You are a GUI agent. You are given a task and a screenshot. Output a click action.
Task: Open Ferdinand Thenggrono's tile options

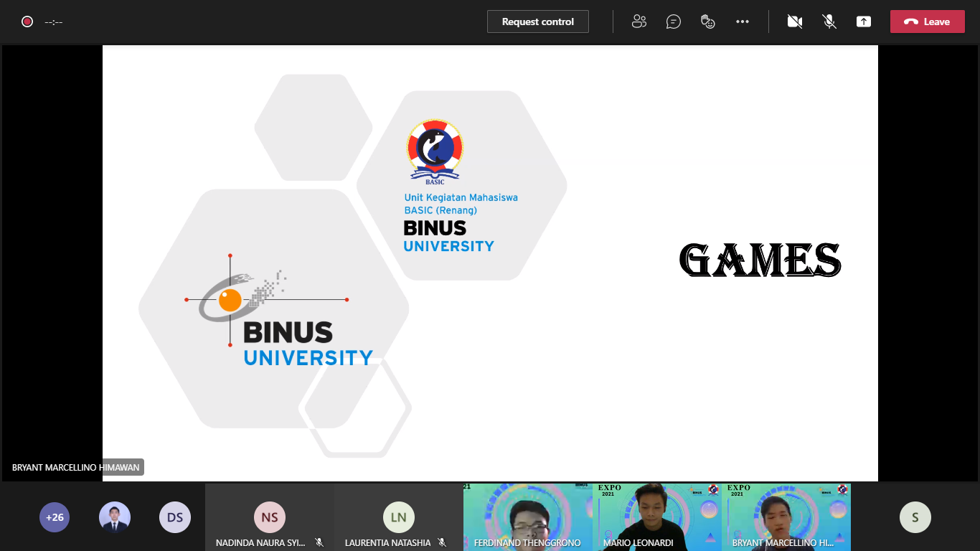tap(527, 517)
